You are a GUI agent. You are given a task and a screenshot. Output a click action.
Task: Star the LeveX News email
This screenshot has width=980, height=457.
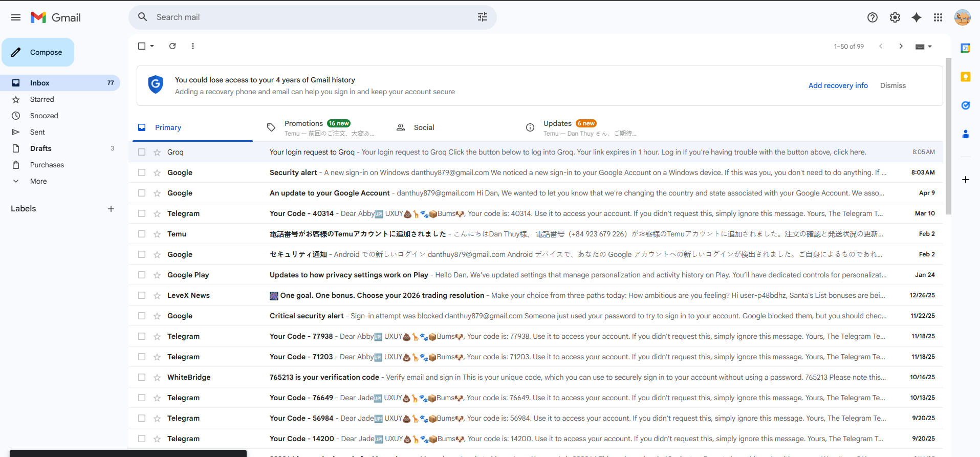(x=157, y=295)
